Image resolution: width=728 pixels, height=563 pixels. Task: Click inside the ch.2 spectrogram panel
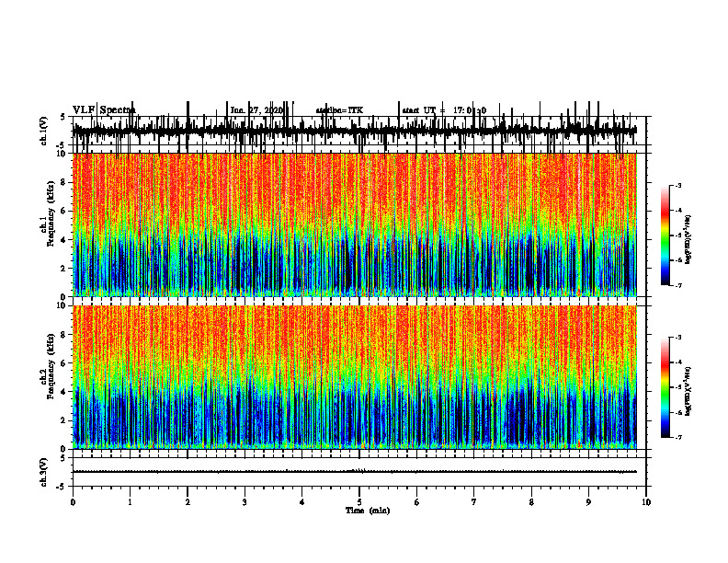point(354,377)
